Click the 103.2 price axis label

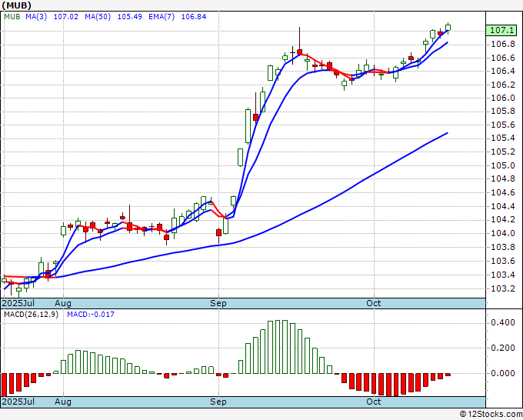click(x=502, y=288)
